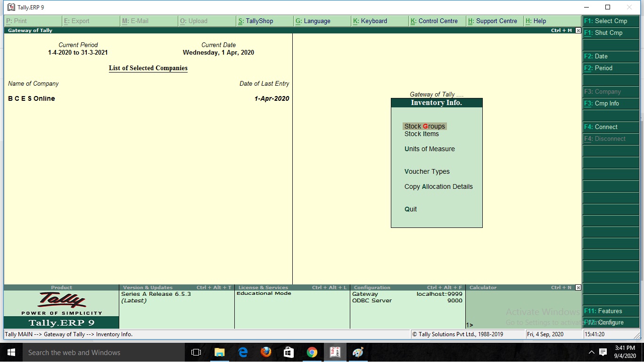
Task: Click the Fri, 4 Sep, 2020 status date
Action: tap(545, 334)
